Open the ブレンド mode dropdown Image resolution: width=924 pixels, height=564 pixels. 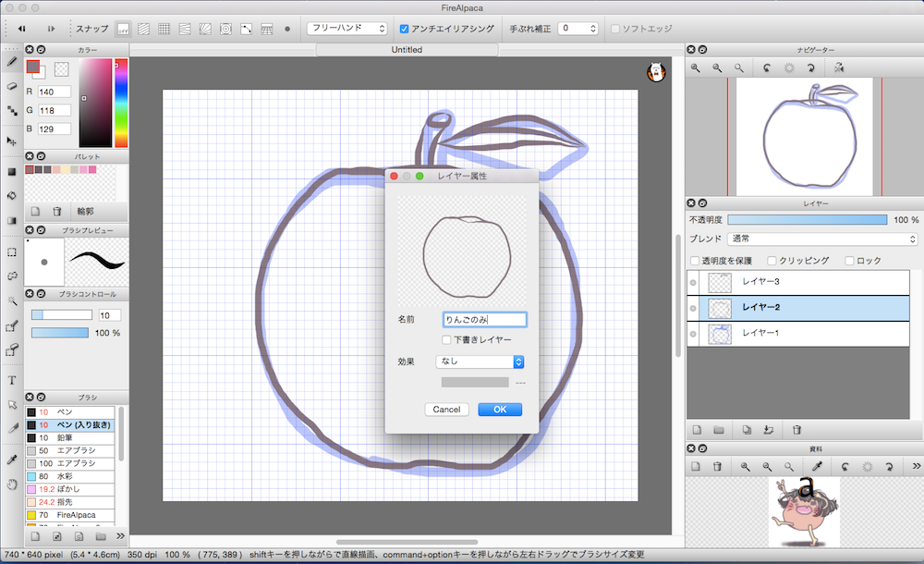[x=822, y=239]
